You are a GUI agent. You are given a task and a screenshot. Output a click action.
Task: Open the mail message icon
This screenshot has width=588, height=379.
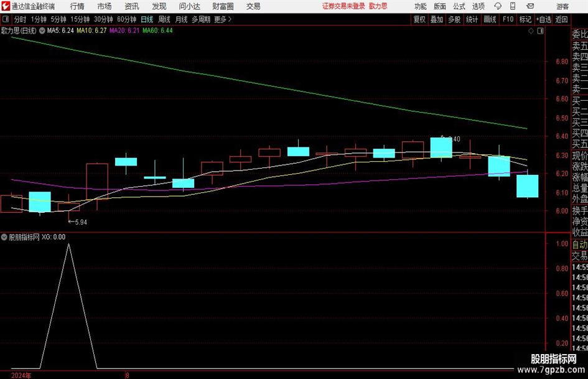530,6
